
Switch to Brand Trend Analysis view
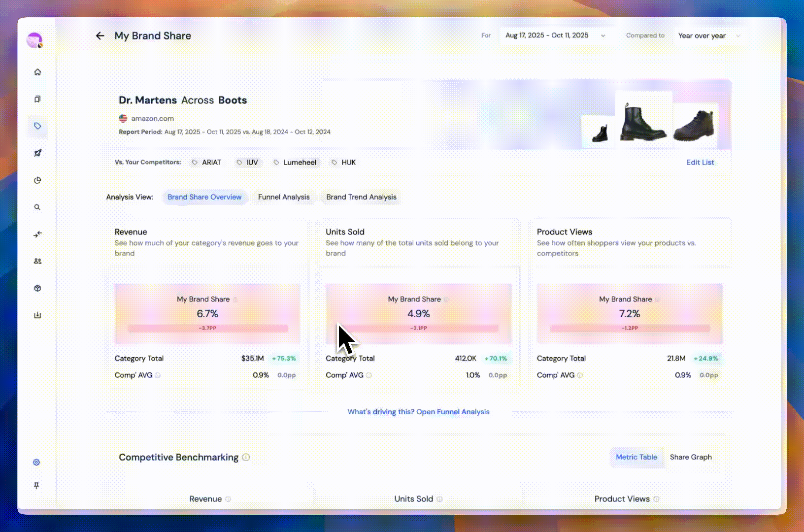[x=361, y=197]
